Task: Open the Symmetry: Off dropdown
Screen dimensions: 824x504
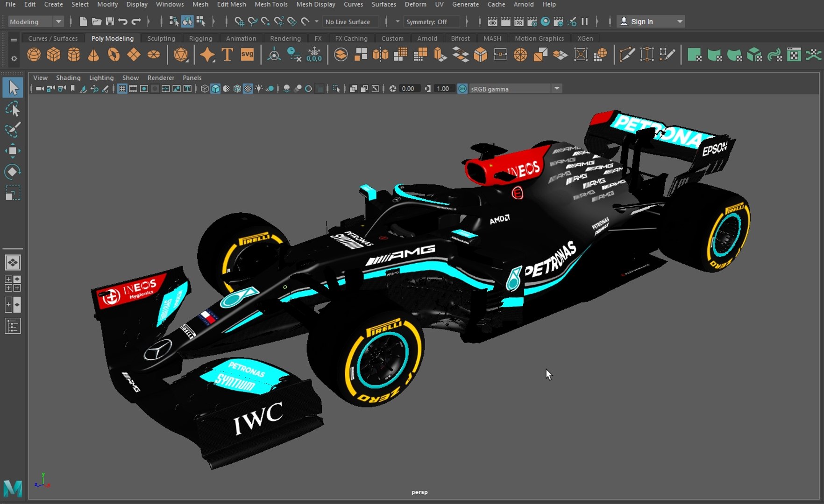Action: [x=433, y=21]
